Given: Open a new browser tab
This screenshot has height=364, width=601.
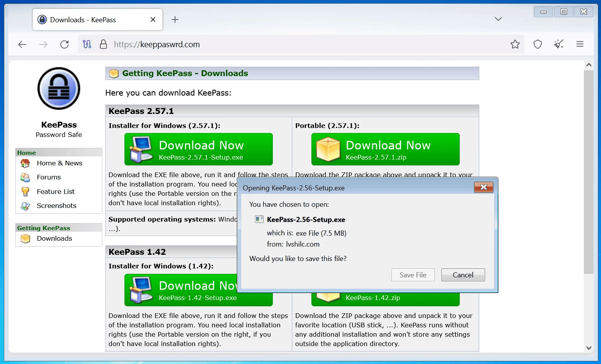Looking at the screenshot, I should [175, 19].
